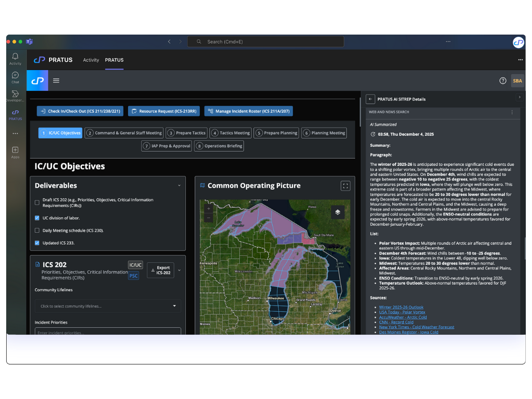Open Web and News Search options menu
Viewport: 532px width, 399px height.
[512, 112]
